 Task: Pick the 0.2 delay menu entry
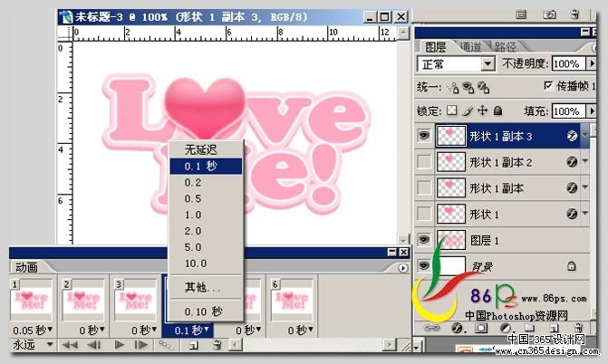(206, 183)
